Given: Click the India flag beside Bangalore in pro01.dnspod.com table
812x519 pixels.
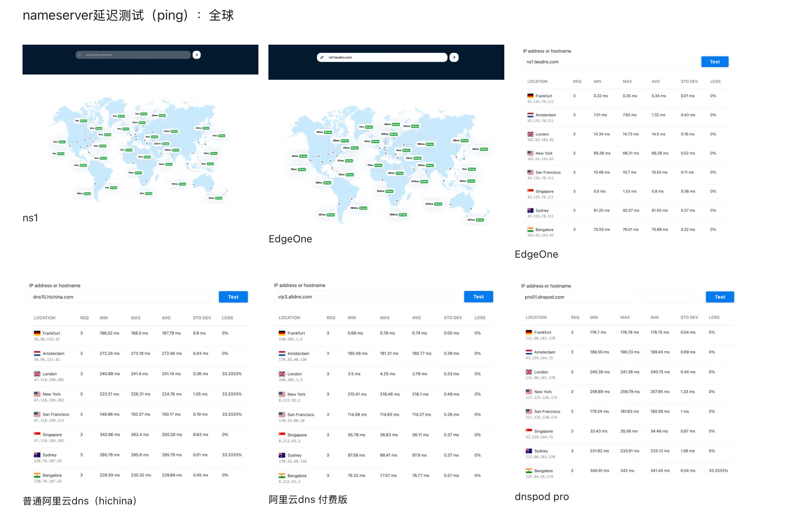Looking at the screenshot, I should click(529, 470).
